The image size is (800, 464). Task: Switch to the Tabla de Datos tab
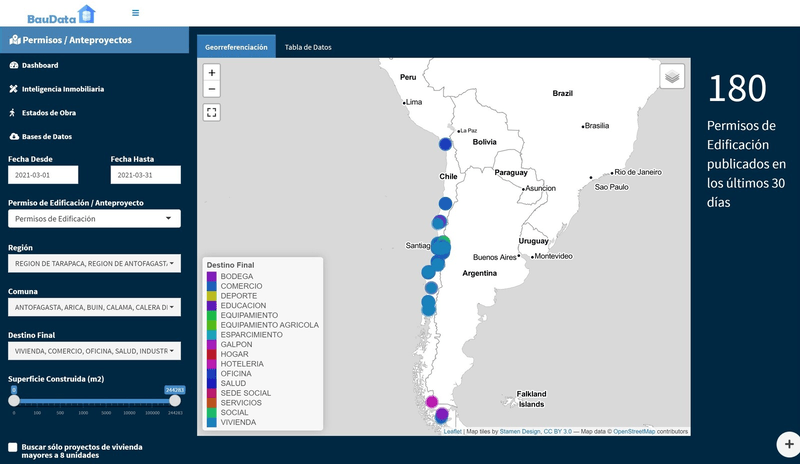point(308,47)
